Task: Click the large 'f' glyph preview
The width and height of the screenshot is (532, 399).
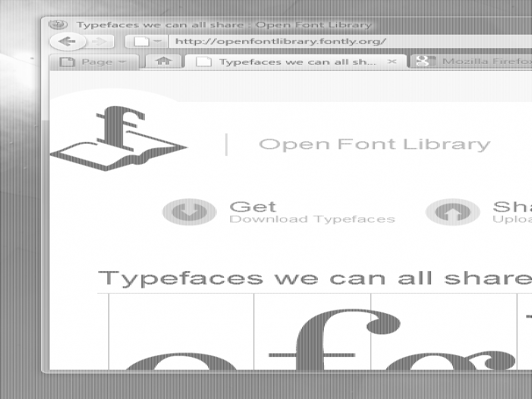Action: pos(334,339)
